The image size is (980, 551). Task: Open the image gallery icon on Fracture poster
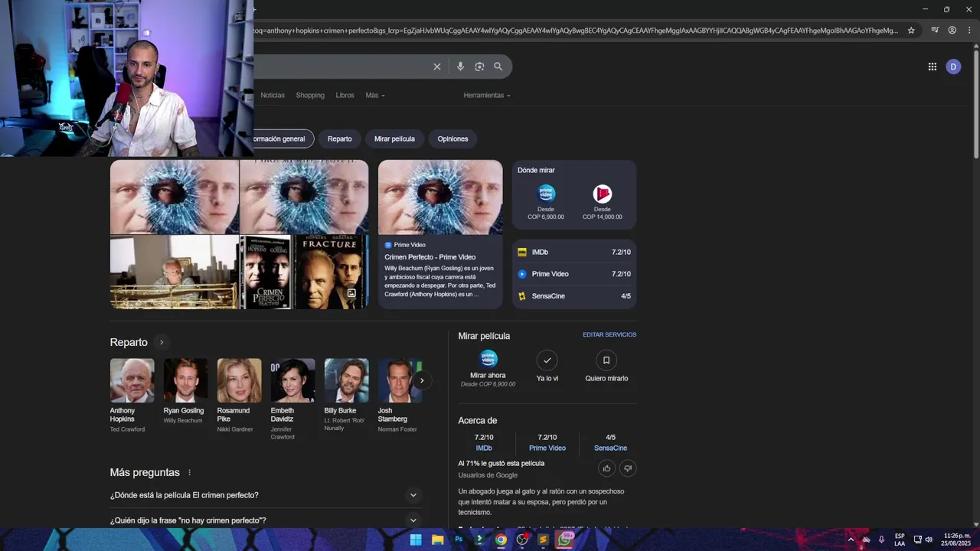(x=351, y=293)
